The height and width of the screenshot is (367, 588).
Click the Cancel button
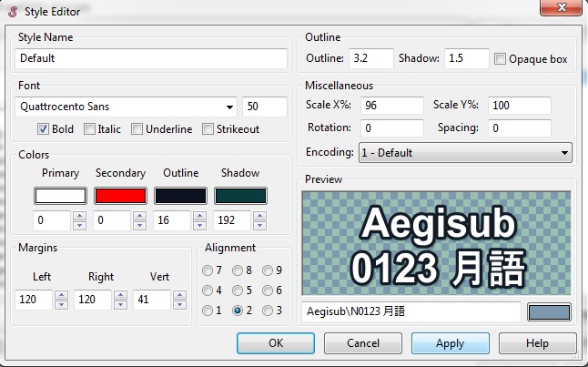pyautogui.click(x=363, y=343)
